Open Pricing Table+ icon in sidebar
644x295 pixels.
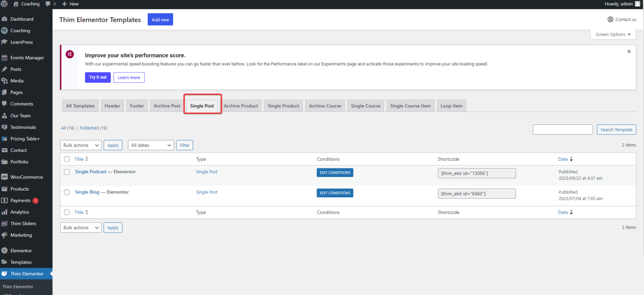click(5, 138)
